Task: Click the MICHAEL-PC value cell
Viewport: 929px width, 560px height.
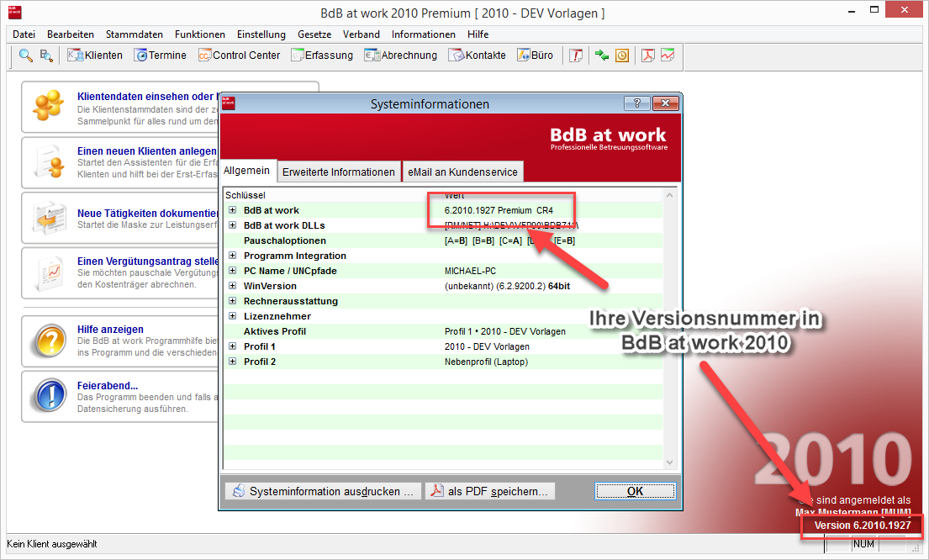Action: (471, 271)
